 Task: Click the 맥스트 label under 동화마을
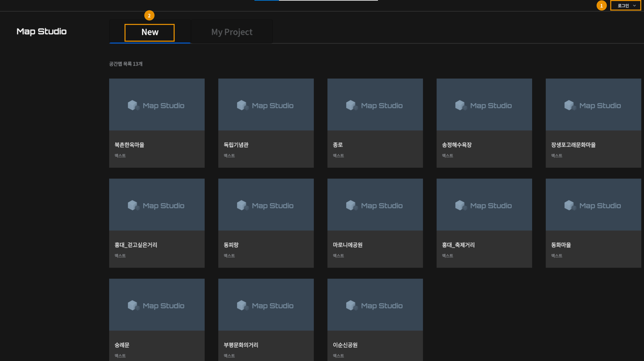[557, 256]
